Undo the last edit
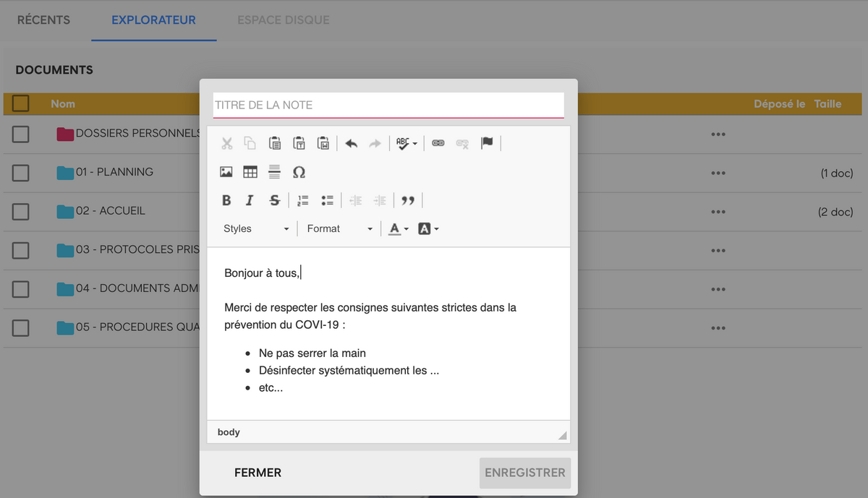Screen dimensions: 868x498 (x=351, y=143)
